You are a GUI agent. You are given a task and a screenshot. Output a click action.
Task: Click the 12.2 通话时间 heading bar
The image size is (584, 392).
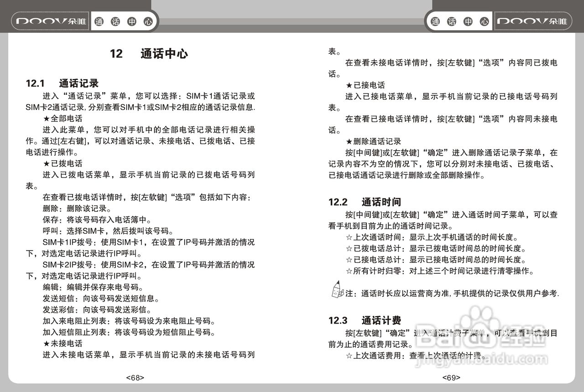coord(365,202)
